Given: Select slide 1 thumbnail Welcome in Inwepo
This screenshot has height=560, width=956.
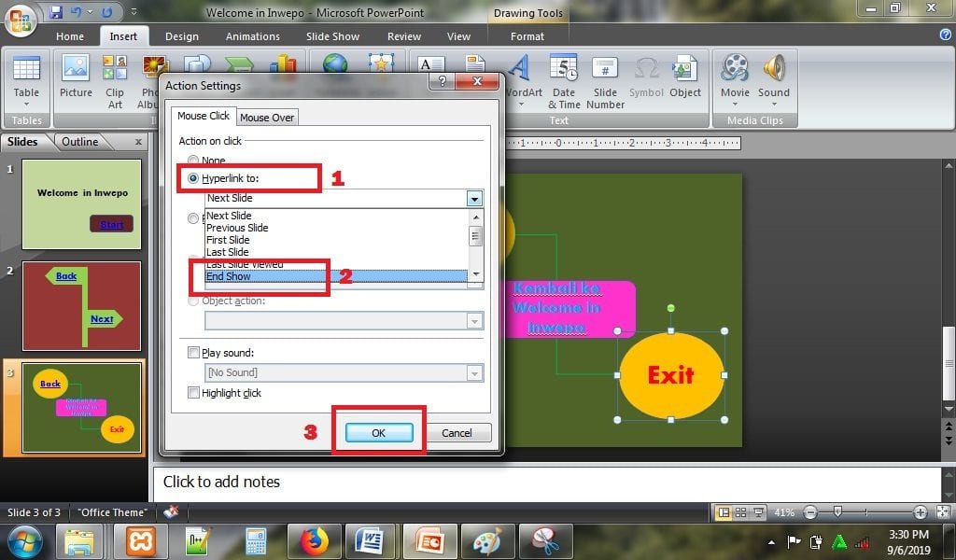Looking at the screenshot, I should point(82,204).
